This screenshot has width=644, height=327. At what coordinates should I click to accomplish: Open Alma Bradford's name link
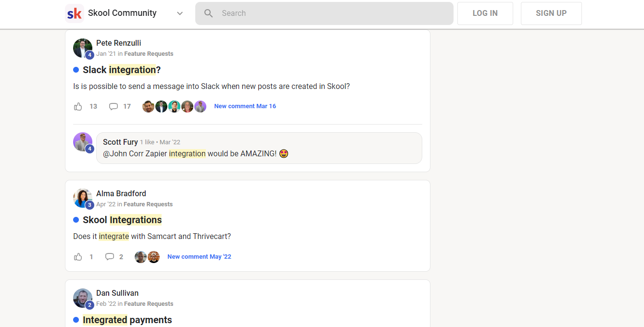coord(121,193)
